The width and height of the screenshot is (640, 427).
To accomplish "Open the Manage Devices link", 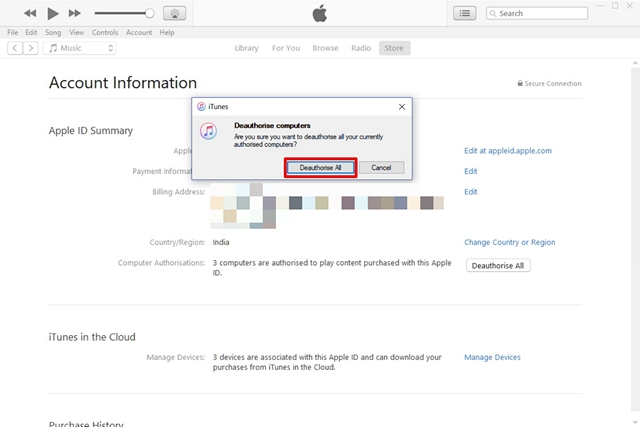I will (492, 357).
